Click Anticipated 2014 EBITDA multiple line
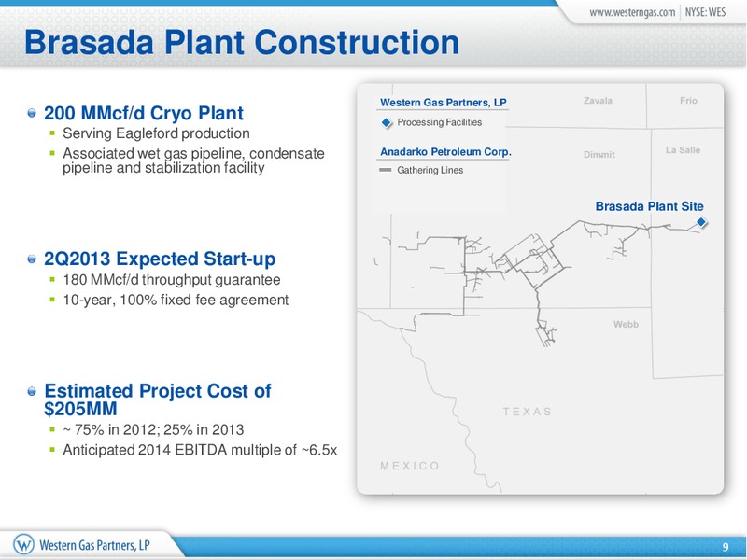Screen dimensions: 747x560 [x=200, y=450]
